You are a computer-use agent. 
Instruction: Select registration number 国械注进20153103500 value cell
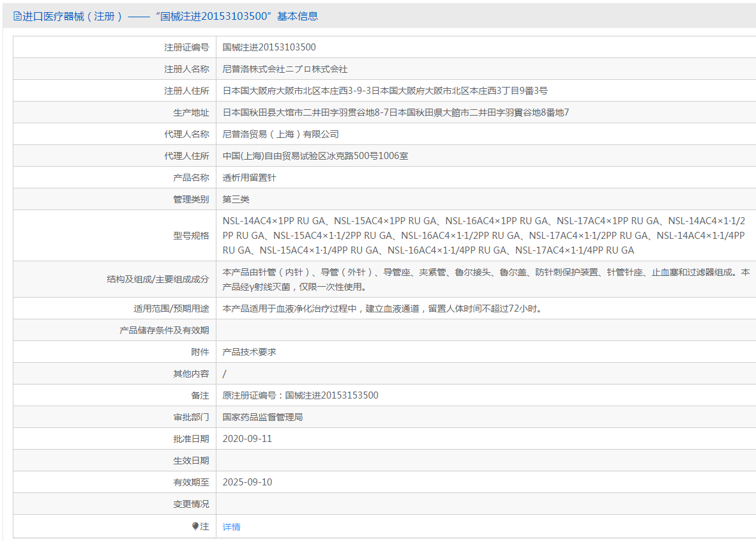269,47
